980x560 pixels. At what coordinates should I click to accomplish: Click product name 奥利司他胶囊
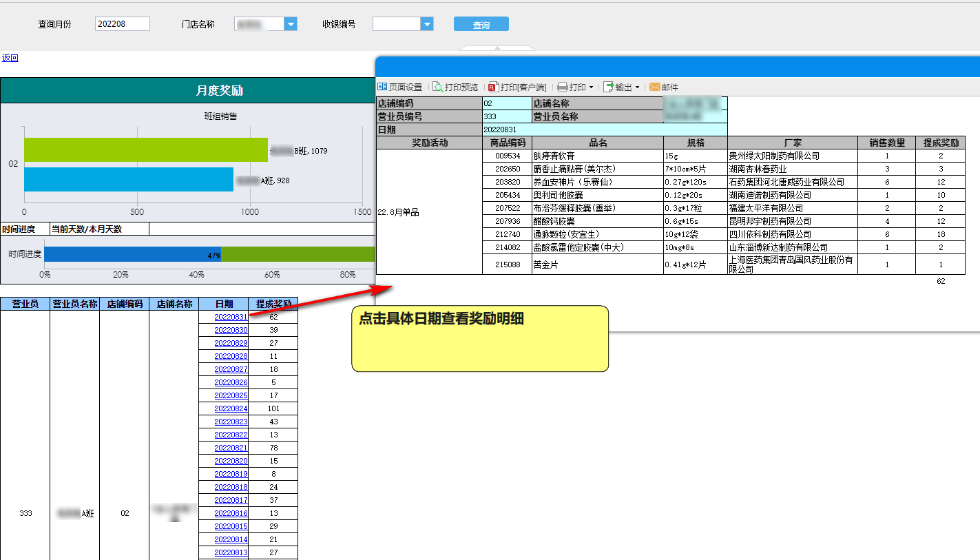coord(559,195)
